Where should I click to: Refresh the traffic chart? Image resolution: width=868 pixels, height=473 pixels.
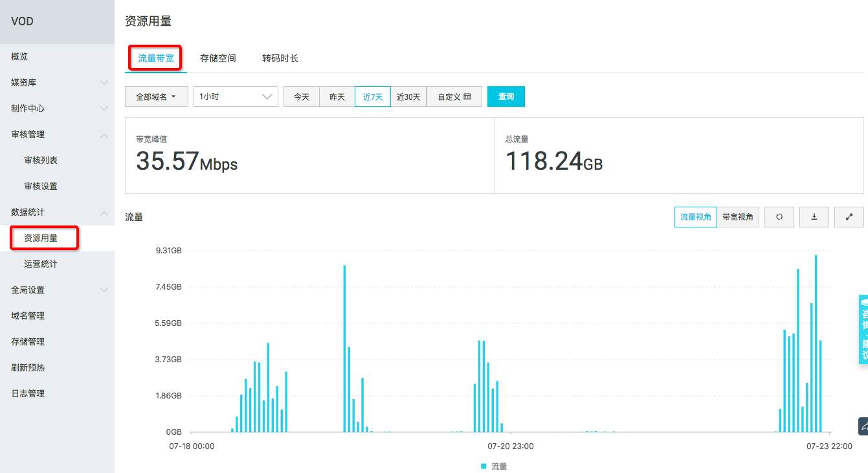pos(779,217)
